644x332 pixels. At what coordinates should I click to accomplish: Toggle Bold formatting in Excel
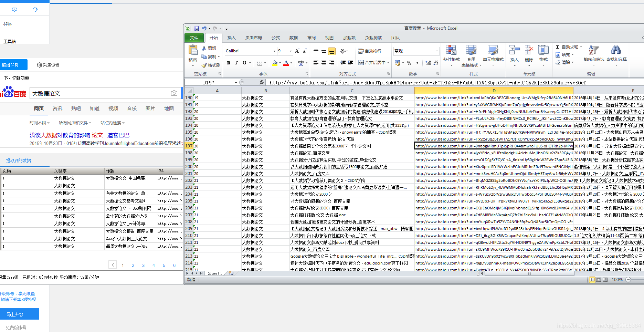pos(229,63)
